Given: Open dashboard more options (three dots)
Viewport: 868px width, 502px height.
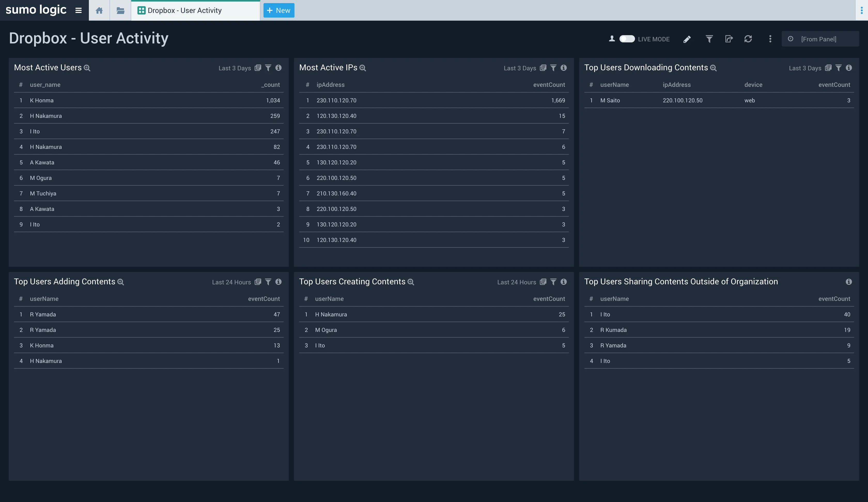Looking at the screenshot, I should pos(770,39).
